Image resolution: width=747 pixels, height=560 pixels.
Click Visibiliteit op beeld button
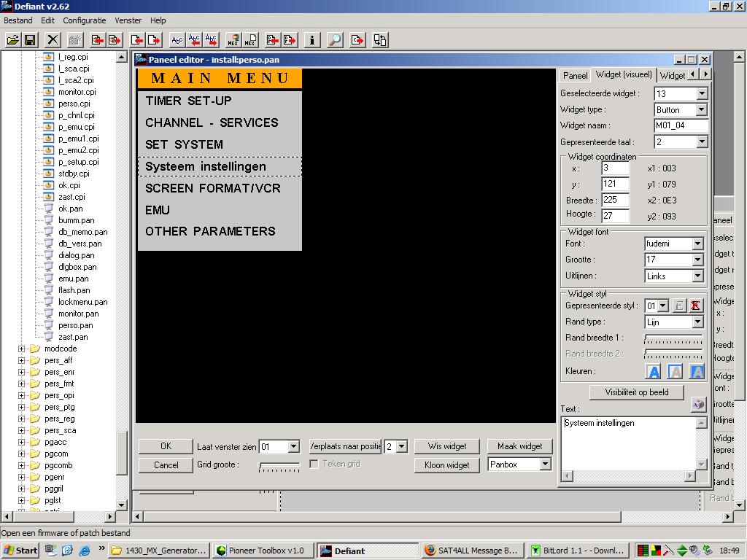636,392
